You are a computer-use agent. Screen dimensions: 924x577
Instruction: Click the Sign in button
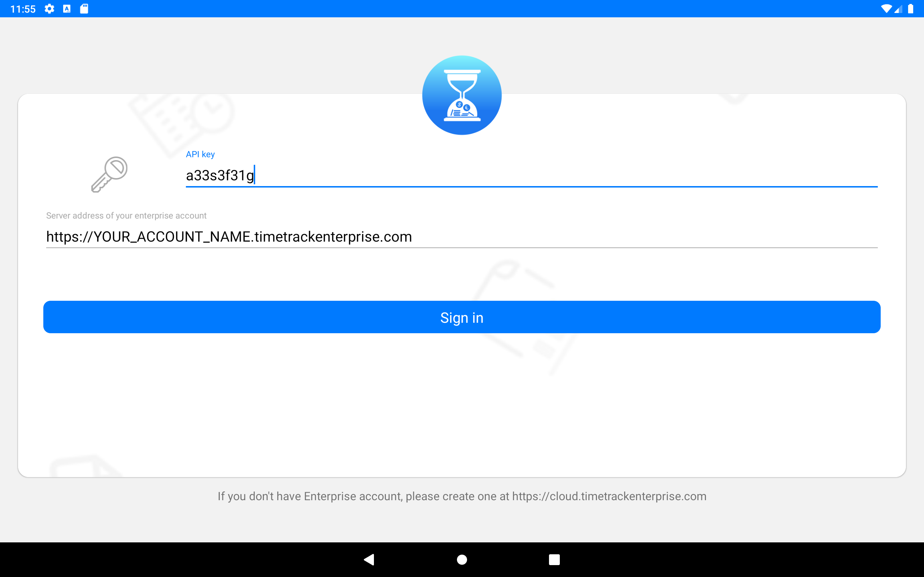tap(462, 317)
